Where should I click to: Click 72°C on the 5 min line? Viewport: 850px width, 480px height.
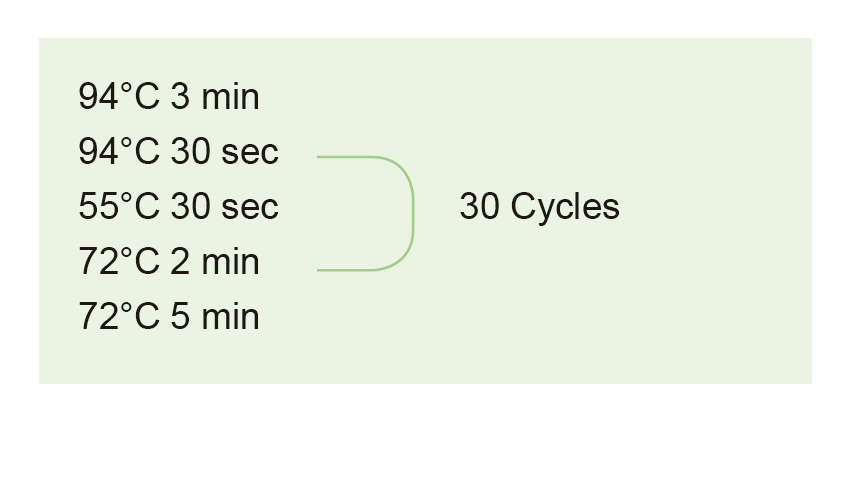[x=119, y=317]
